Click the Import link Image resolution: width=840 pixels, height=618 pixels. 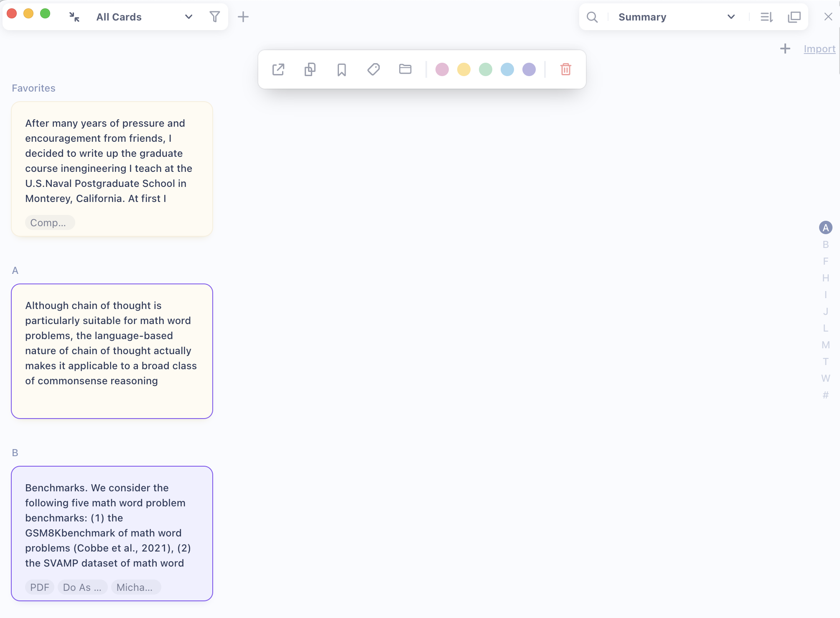(x=820, y=49)
